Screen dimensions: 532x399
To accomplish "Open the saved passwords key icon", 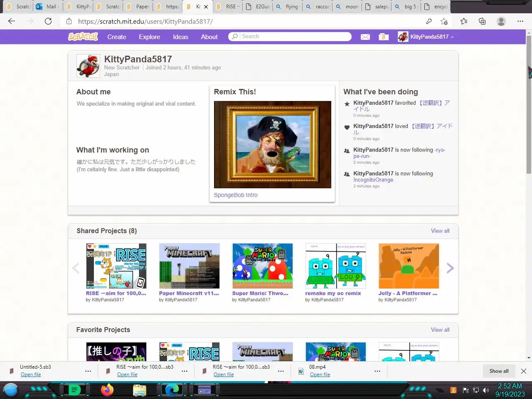I will click(x=429, y=21).
